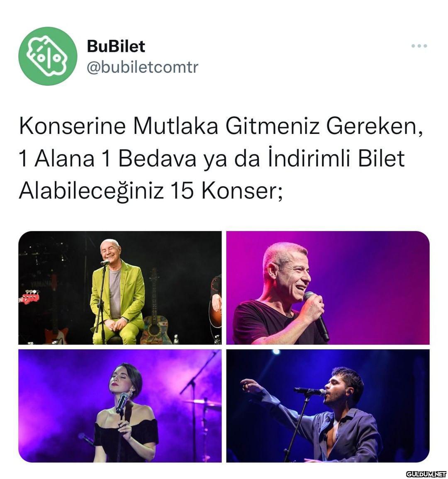Click the GULDUM.NET watermark
The width and height of the screenshot is (448, 479).
point(426,474)
